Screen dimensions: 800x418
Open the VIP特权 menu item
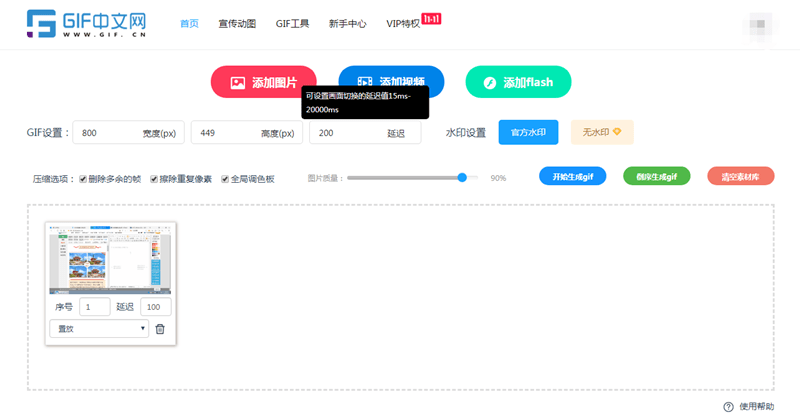coord(403,23)
